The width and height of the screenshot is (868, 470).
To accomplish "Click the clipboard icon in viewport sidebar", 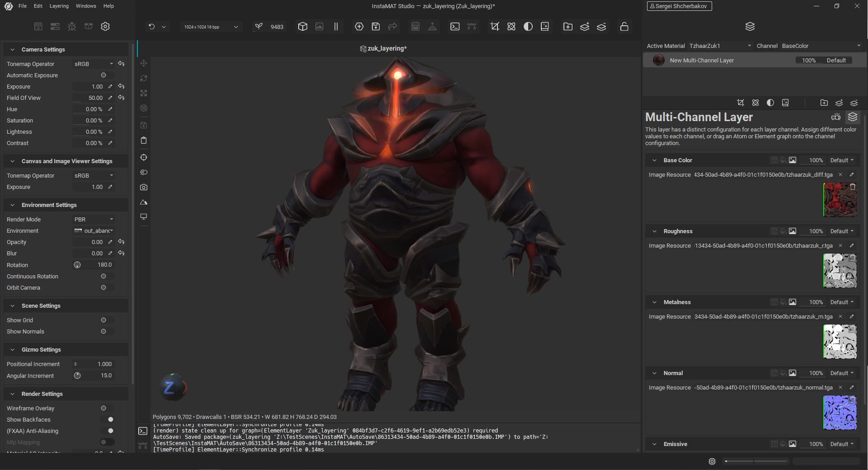I will pos(144,140).
